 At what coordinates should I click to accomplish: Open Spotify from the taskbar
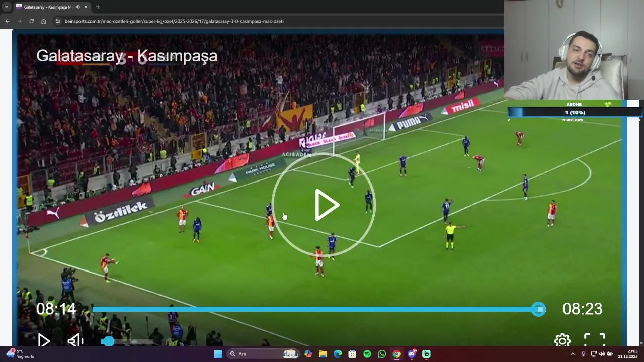tap(367, 354)
